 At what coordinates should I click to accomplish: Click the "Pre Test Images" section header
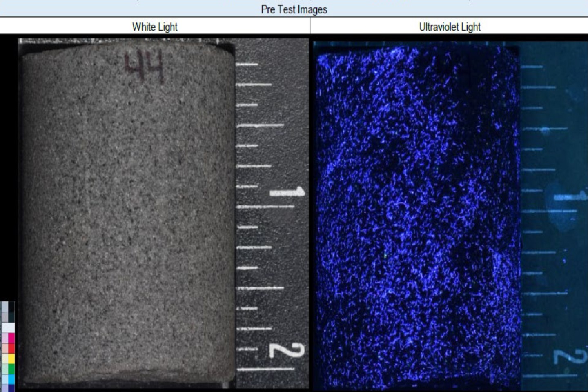click(294, 9)
